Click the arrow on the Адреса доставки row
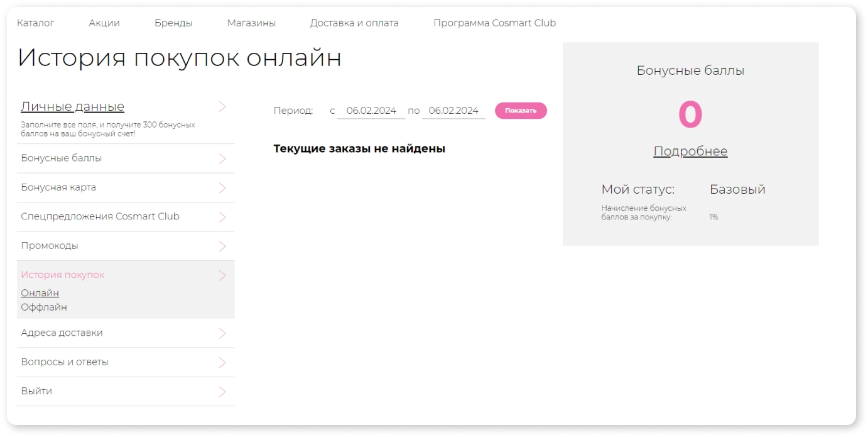The image size is (868, 437). 222,333
